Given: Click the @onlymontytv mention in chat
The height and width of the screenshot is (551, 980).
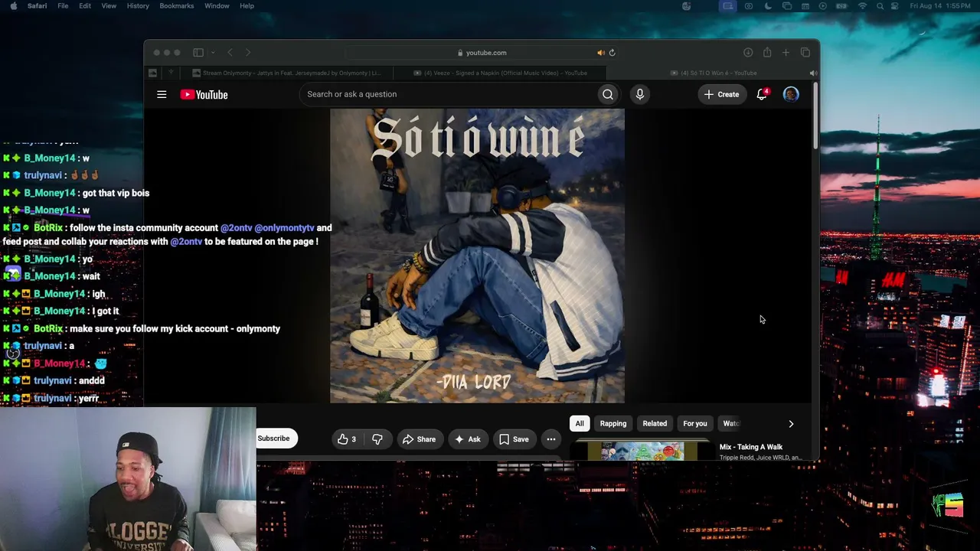Looking at the screenshot, I should 284,228.
